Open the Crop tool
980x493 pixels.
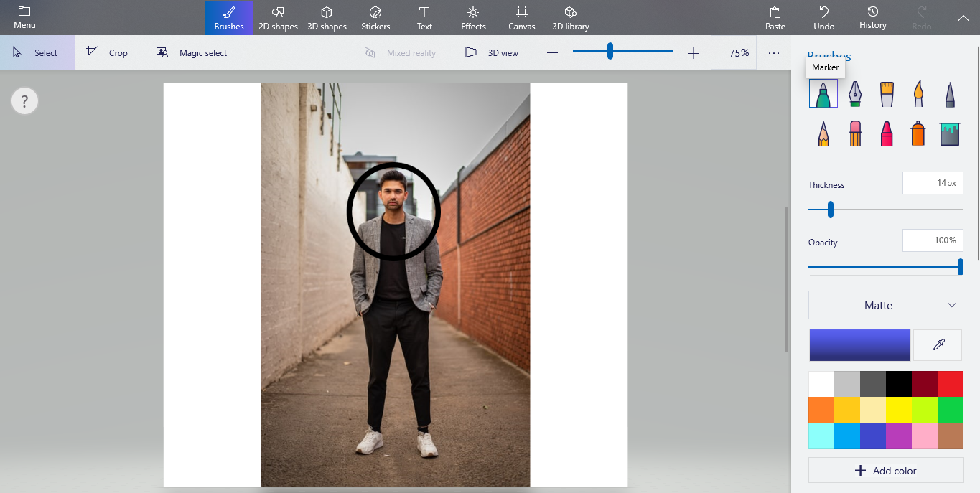108,52
